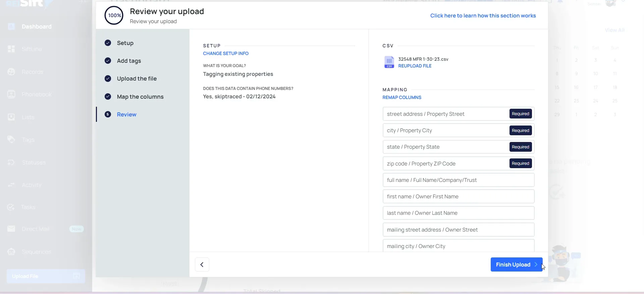Click the REUPLOAD FILE link
The height and width of the screenshot is (294, 644).
tap(415, 66)
